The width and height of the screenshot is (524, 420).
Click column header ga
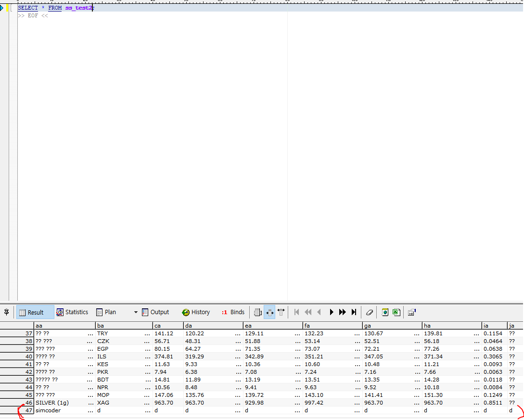pyautogui.click(x=392, y=326)
